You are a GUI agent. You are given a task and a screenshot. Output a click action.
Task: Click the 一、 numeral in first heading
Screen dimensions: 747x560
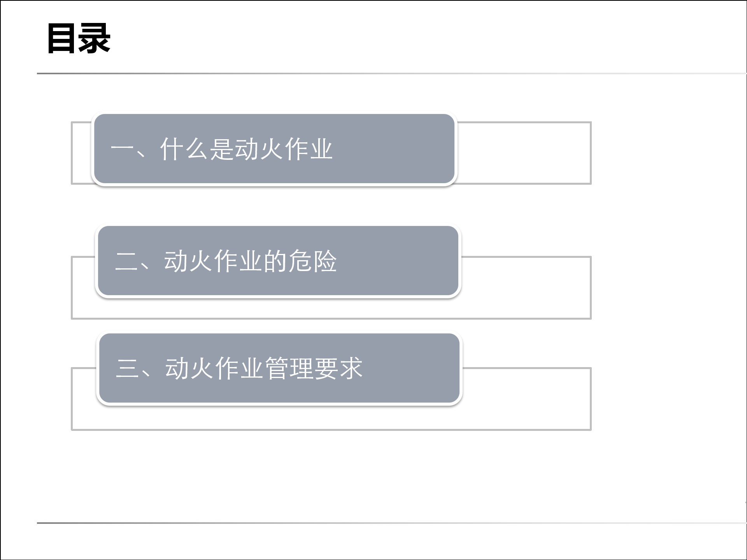pos(134,149)
